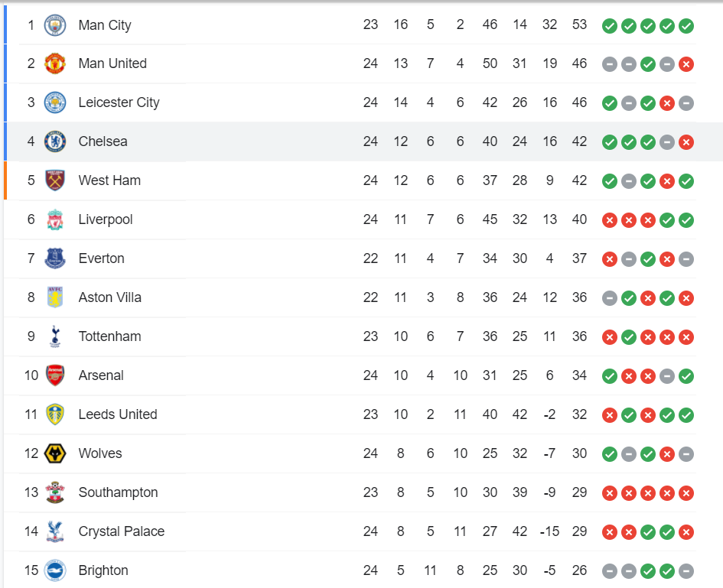Click the Tottenham cockerel logo

pyautogui.click(x=55, y=336)
